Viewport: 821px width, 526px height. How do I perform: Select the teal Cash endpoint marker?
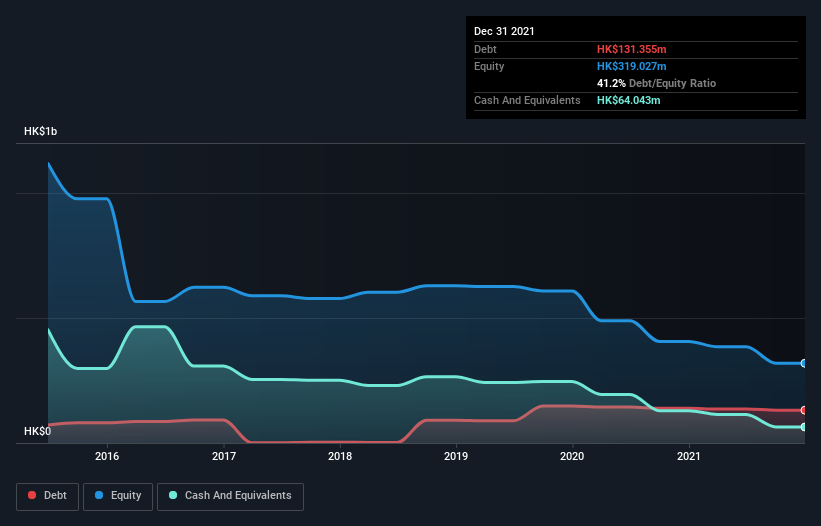click(x=804, y=427)
